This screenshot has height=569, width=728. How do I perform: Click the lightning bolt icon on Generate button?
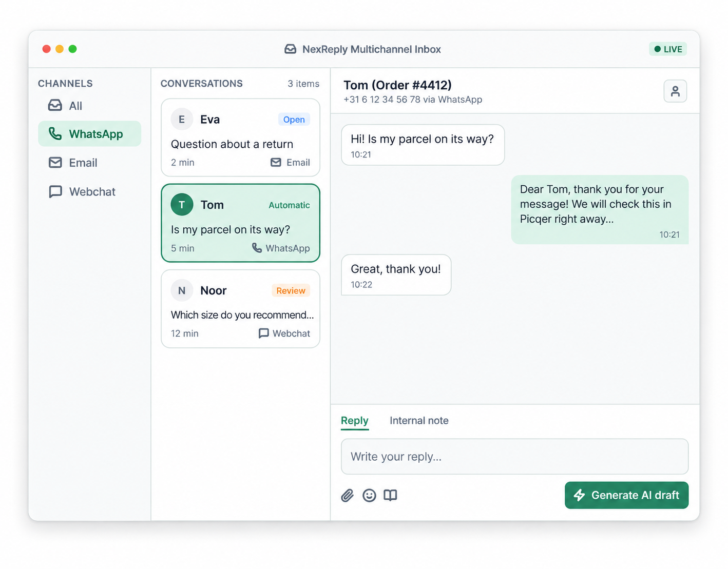coord(580,495)
